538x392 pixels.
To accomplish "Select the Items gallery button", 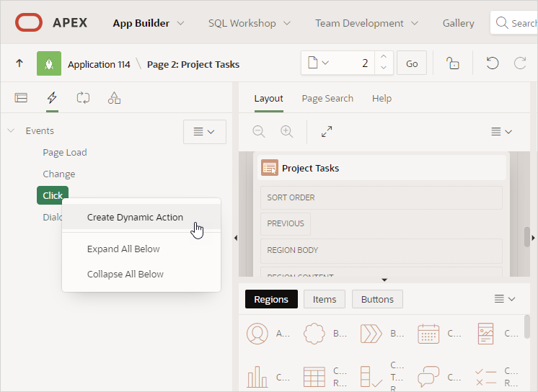I will 325,299.
